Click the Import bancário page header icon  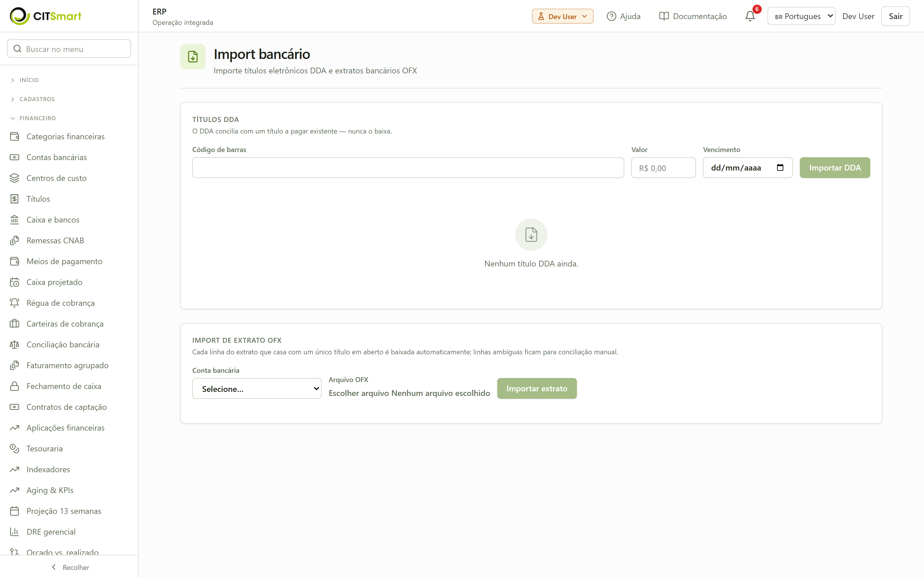[x=193, y=57]
